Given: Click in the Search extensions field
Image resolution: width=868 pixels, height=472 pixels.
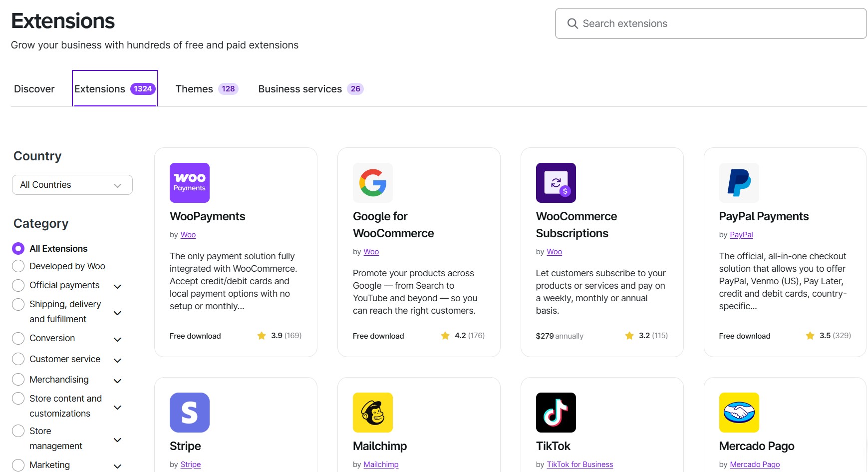Looking at the screenshot, I should (711, 23).
